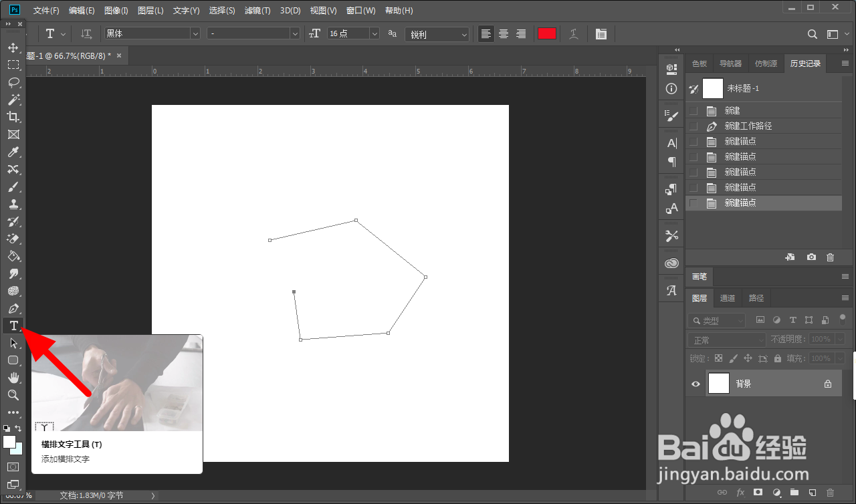Image resolution: width=856 pixels, height=504 pixels.
Task: Select the Eyedropper tool
Action: pyautogui.click(x=13, y=152)
